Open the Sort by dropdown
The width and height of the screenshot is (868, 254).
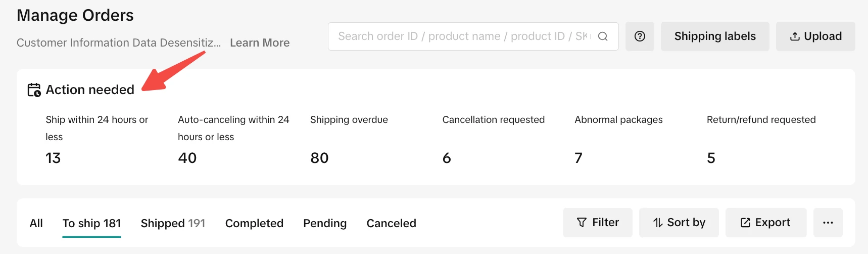(679, 223)
